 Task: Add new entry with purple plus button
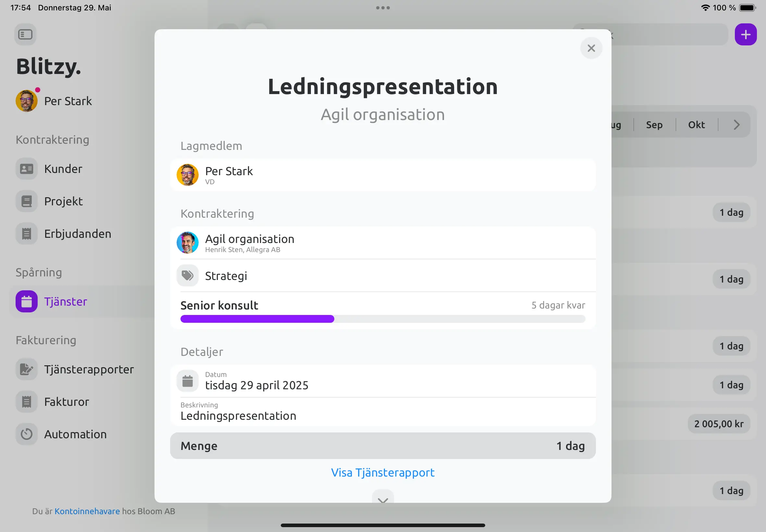click(745, 34)
